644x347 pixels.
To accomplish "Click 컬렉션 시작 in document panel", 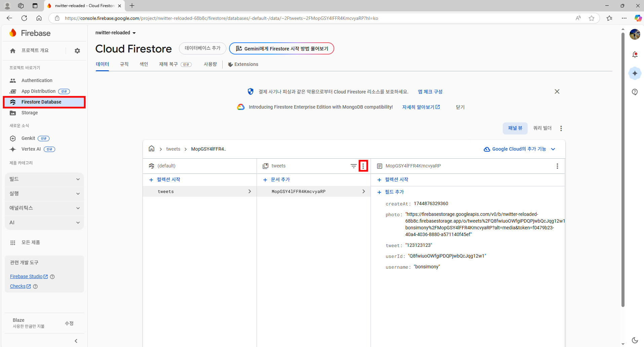I will (393, 180).
